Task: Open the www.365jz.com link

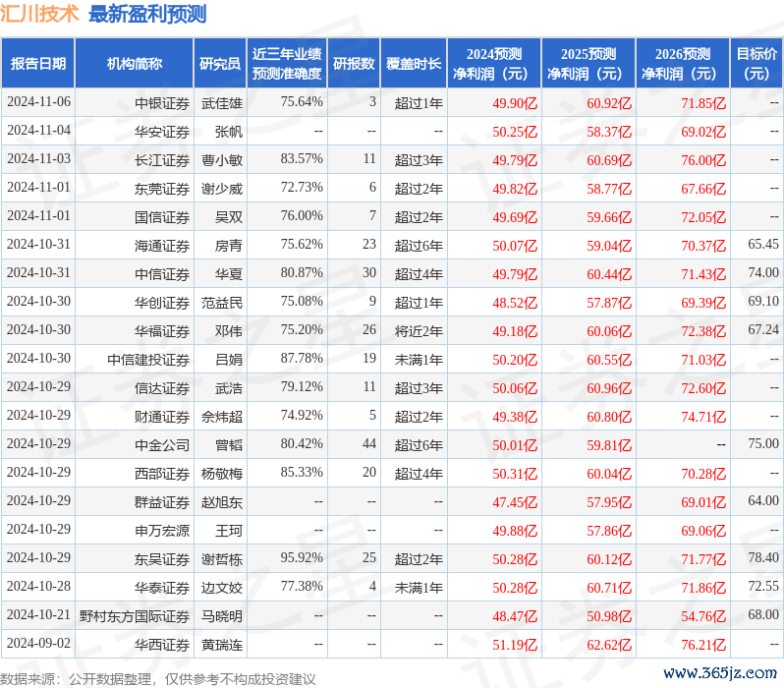Action: pos(720,672)
